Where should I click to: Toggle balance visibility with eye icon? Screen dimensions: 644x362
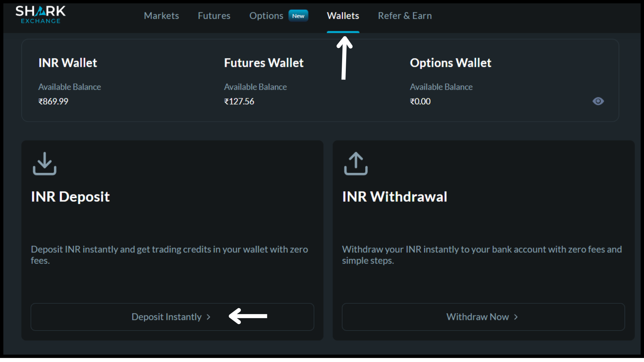click(x=598, y=101)
